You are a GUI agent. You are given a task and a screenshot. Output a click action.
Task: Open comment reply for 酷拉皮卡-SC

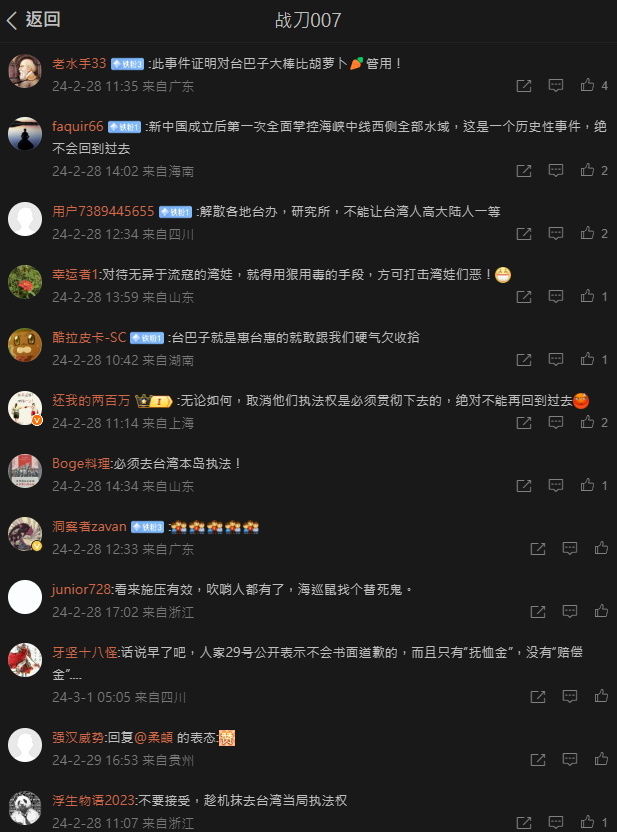pos(555,359)
